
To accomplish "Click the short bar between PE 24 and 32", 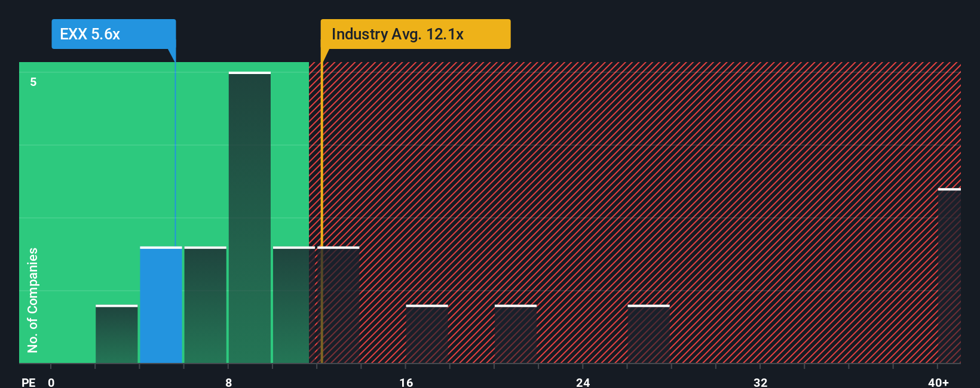I will click(648, 334).
